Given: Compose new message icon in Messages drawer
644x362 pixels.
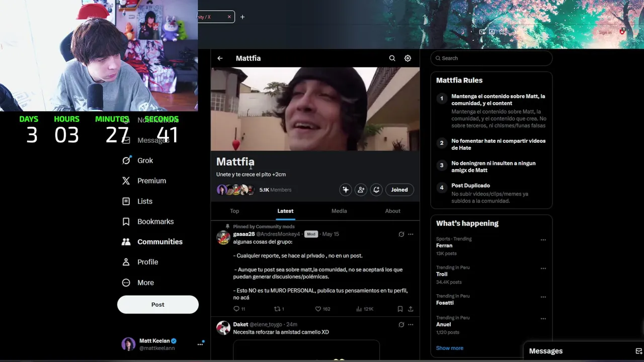Looking at the screenshot, I should 638,351.
